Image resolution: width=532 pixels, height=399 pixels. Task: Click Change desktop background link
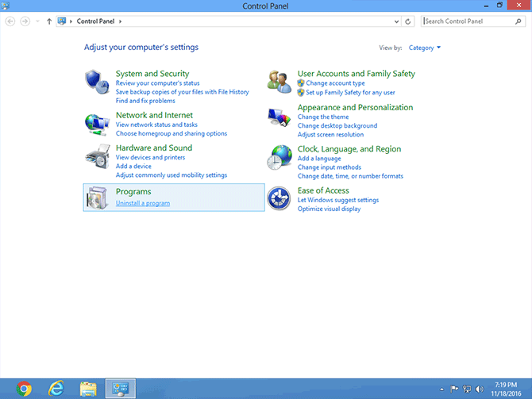[337, 126]
